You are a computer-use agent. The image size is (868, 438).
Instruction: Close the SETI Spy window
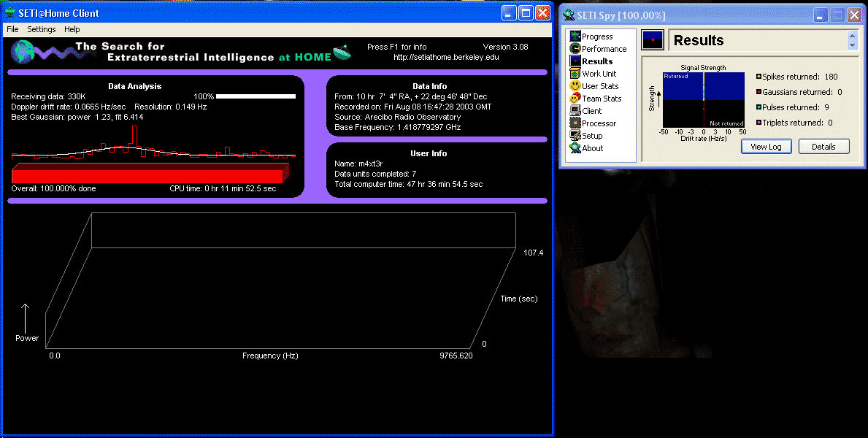click(x=854, y=15)
